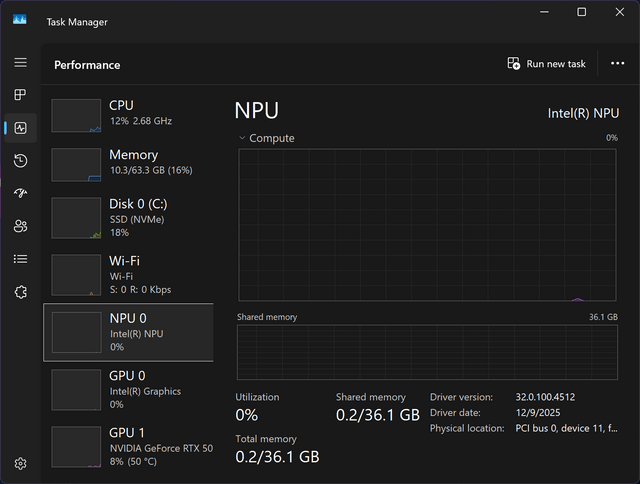This screenshot has height=484, width=640.
Task: Open the hamburger navigation menu
Action: point(20,62)
